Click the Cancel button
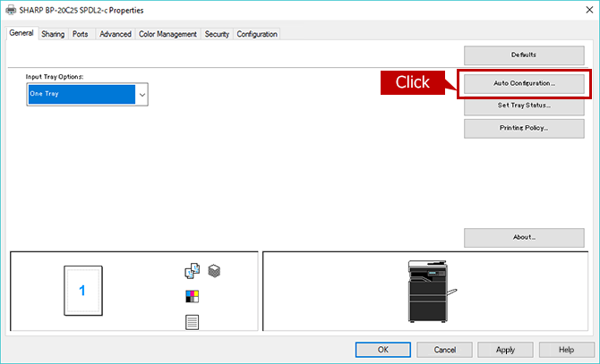The width and height of the screenshot is (600, 364). tap(444, 350)
